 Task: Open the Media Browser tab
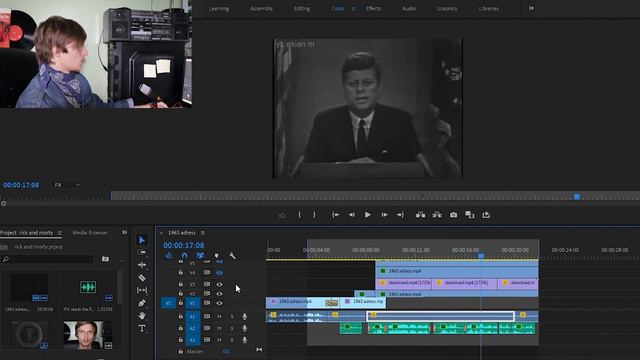point(90,233)
